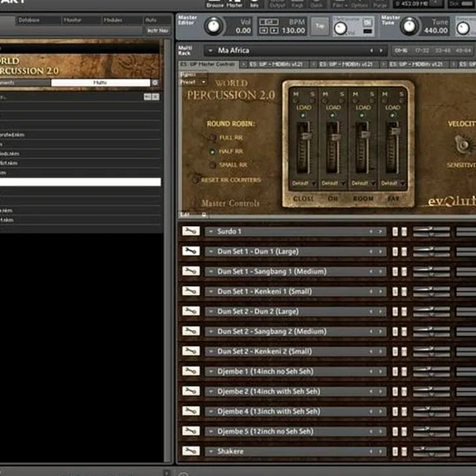The width and height of the screenshot is (476, 476).
Task: Load the next multi after Ma Africa
Action: (381, 51)
